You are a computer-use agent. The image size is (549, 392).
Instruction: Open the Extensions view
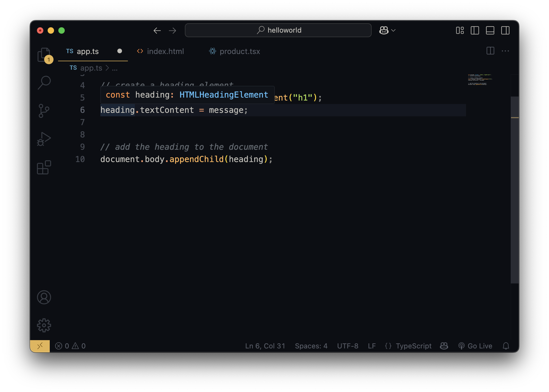(x=44, y=167)
